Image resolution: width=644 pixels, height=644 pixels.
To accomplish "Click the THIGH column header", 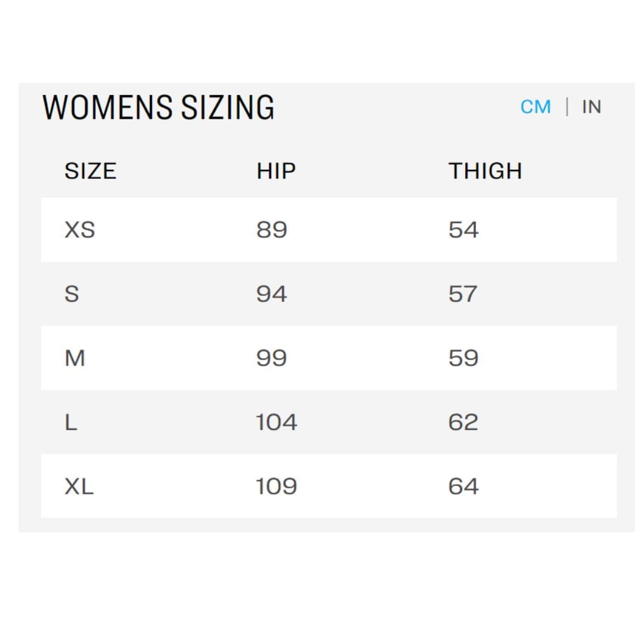I will pos(485,171).
